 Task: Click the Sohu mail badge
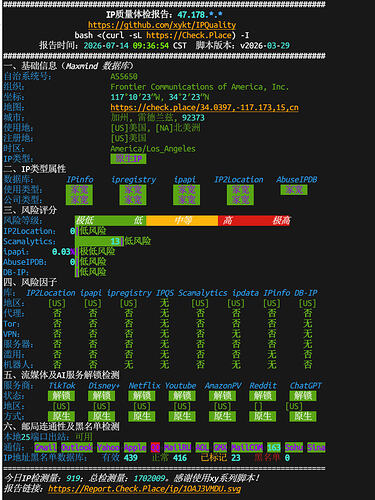(x=294, y=447)
